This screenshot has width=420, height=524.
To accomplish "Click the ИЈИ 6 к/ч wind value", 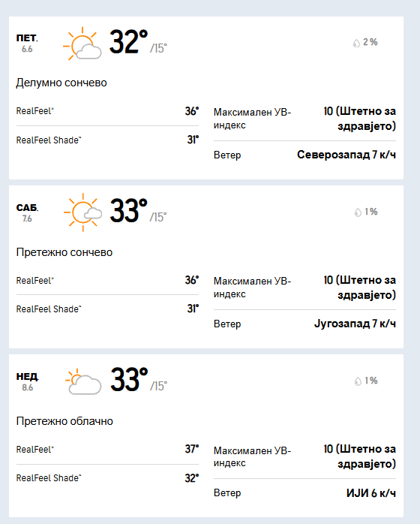I will pyautogui.click(x=371, y=493).
